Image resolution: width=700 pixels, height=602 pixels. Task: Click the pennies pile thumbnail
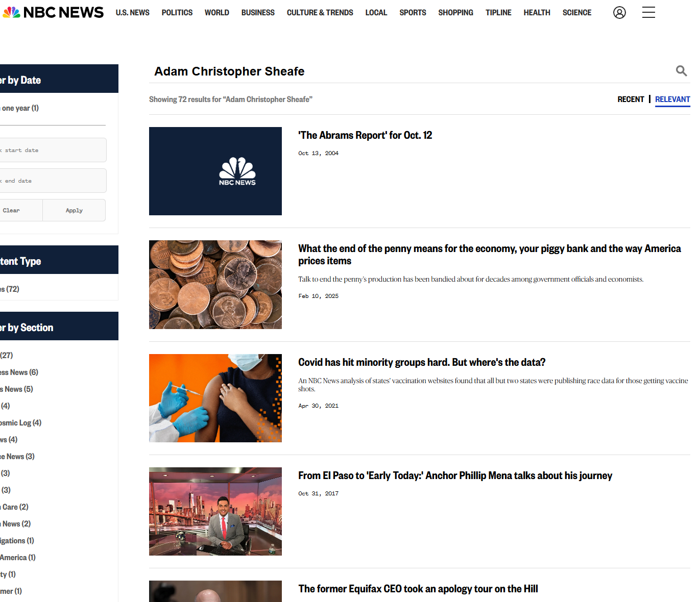point(215,285)
